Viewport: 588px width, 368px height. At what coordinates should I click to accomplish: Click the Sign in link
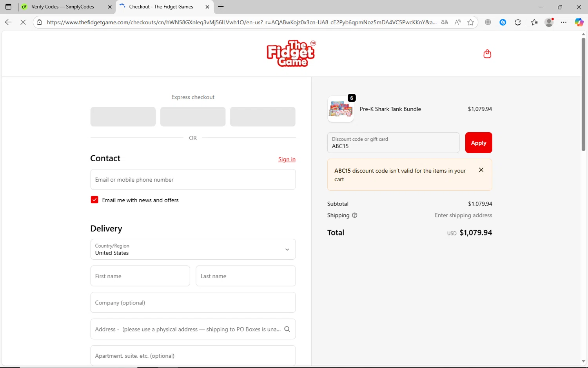click(287, 159)
